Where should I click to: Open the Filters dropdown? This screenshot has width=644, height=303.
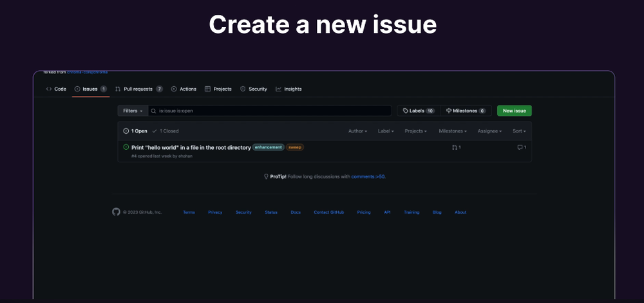133,111
